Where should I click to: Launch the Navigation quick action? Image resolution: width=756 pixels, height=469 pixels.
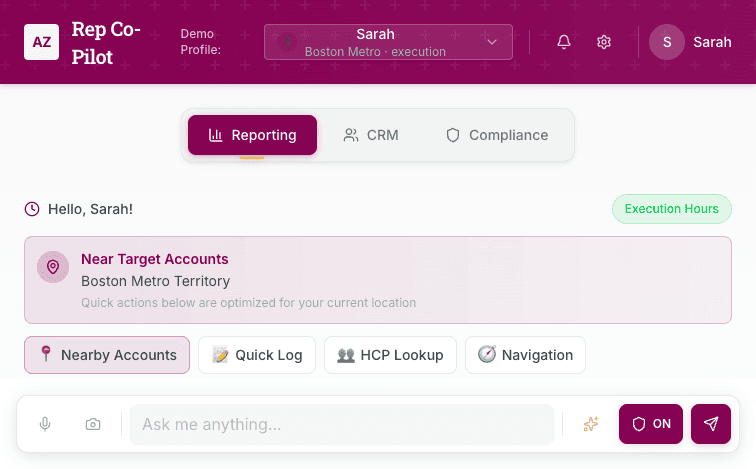tap(525, 355)
